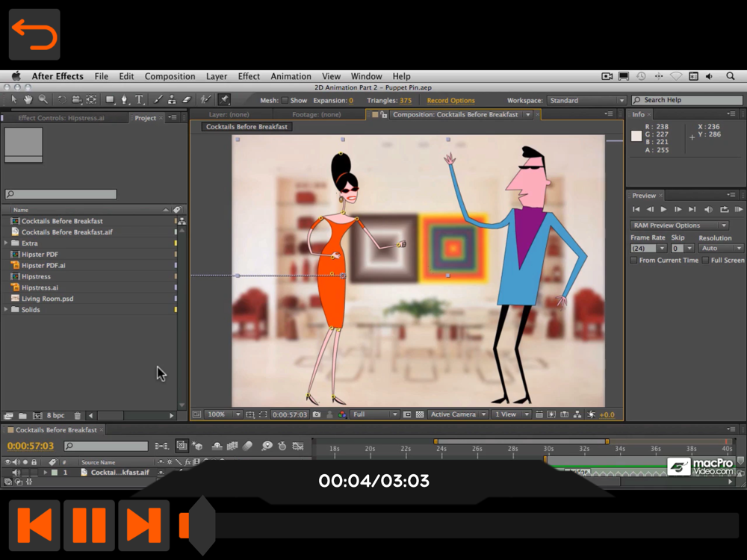
Task: Toggle Frame Blending enable switch in timeline
Action: pyautogui.click(x=232, y=447)
